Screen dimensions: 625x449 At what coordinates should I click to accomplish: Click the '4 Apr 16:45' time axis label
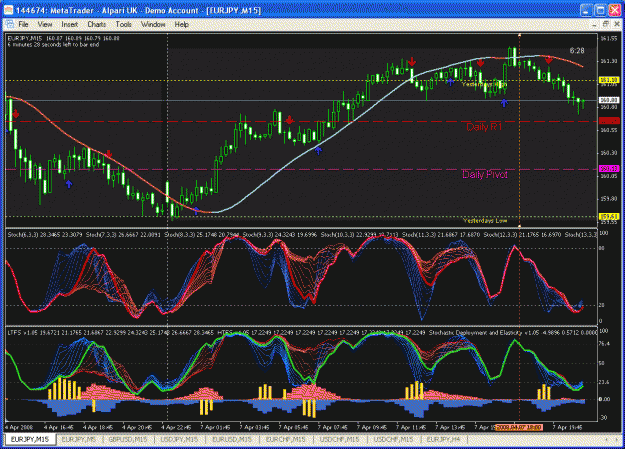pyautogui.click(x=59, y=427)
